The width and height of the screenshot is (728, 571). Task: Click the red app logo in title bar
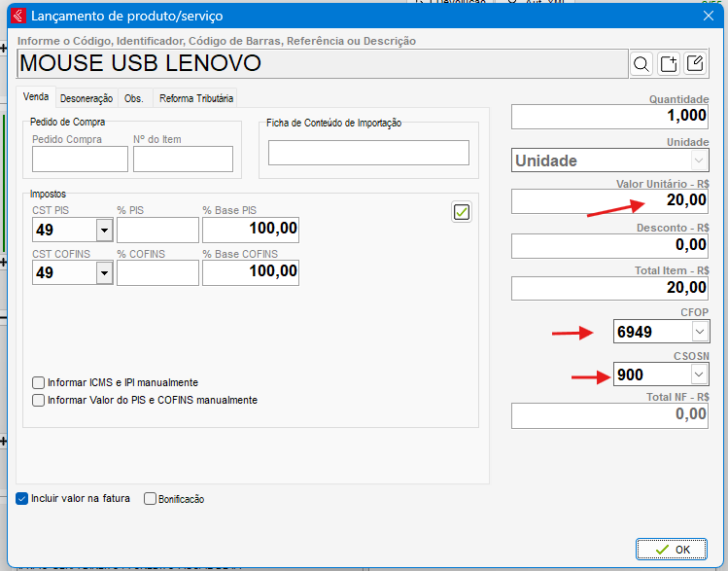click(x=18, y=16)
